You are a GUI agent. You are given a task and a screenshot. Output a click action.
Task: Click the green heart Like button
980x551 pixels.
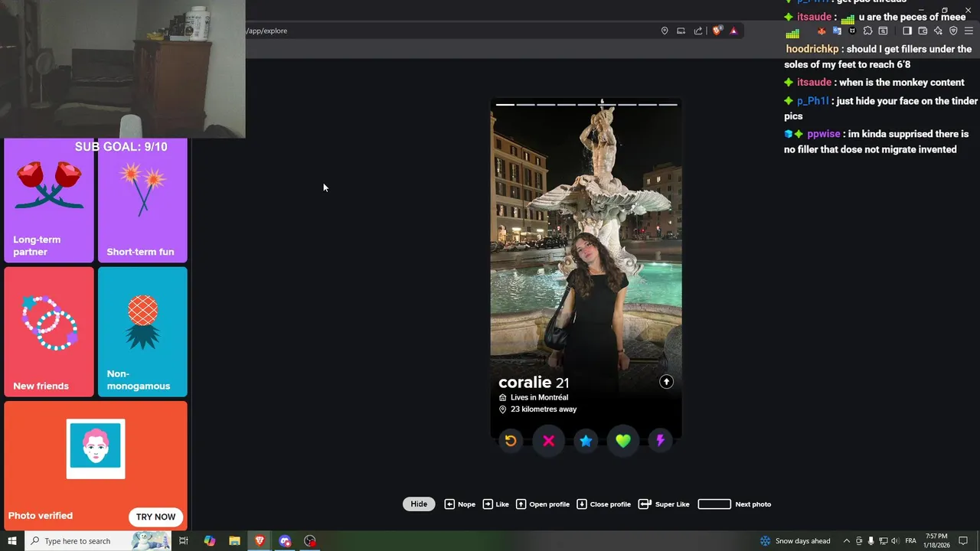tap(623, 441)
